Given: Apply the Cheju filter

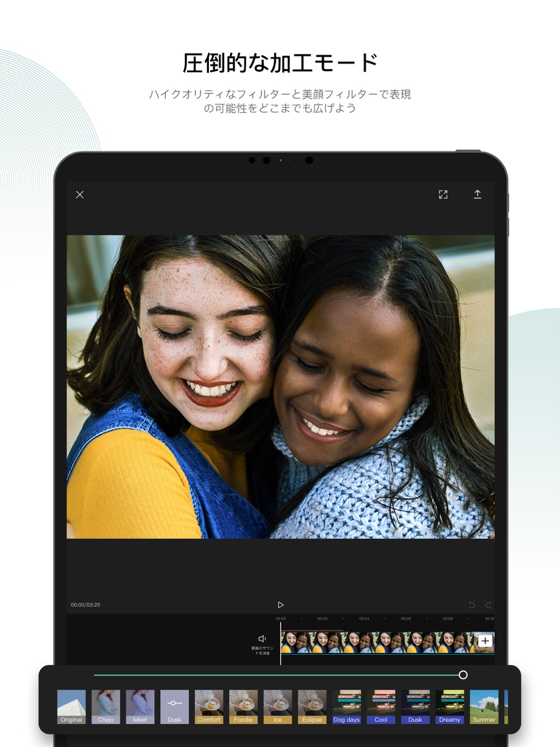Looking at the screenshot, I should point(106,707).
